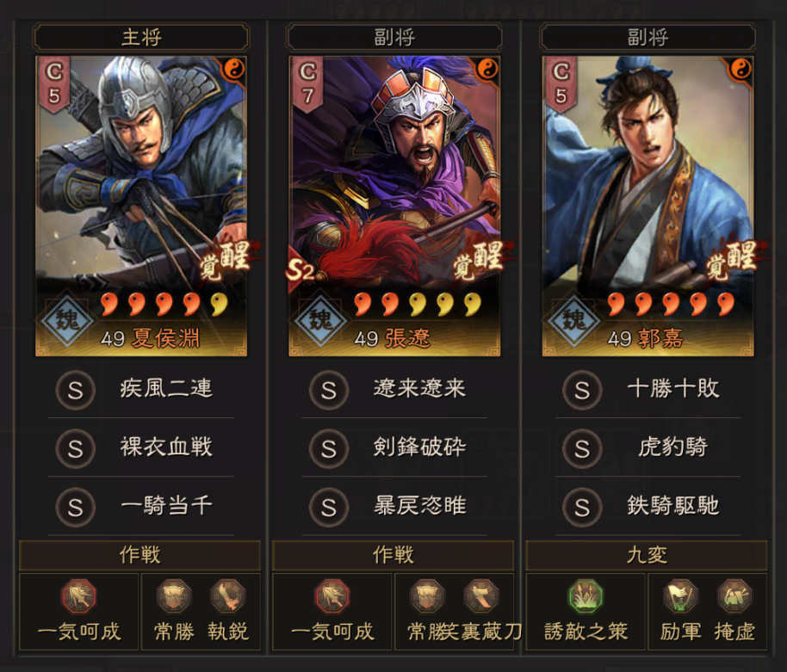
Task: Open the 郭嘉 general card
Action: (648, 207)
